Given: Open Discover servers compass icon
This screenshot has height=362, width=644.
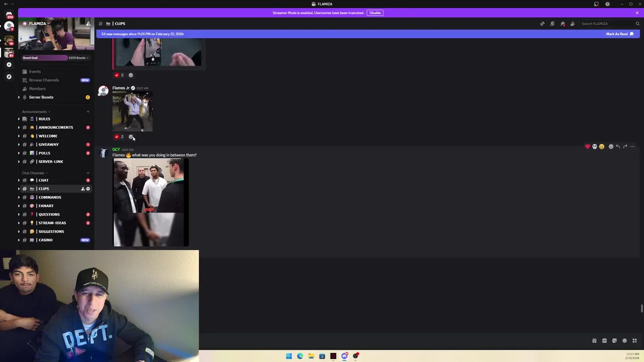Looking at the screenshot, I should coord(9,76).
